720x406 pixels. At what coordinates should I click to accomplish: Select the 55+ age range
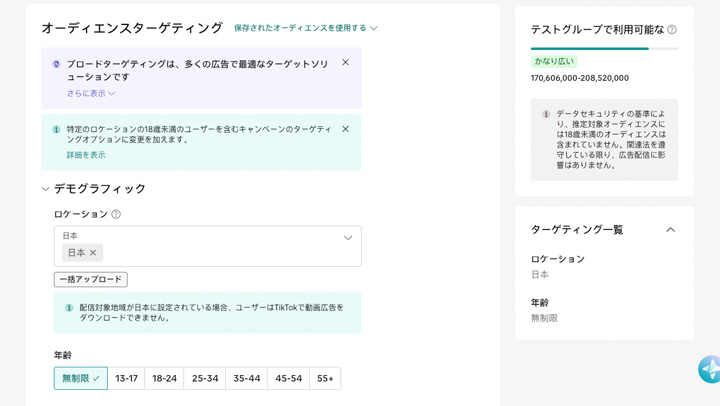pyautogui.click(x=325, y=378)
